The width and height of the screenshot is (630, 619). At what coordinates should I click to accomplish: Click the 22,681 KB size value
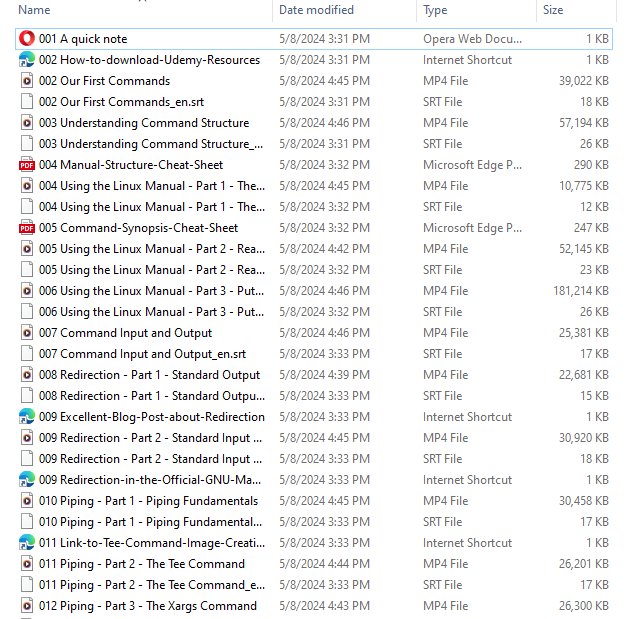[x=584, y=375]
